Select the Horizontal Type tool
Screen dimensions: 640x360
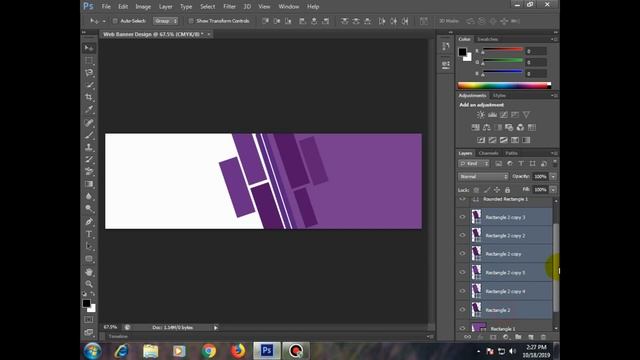click(x=89, y=234)
